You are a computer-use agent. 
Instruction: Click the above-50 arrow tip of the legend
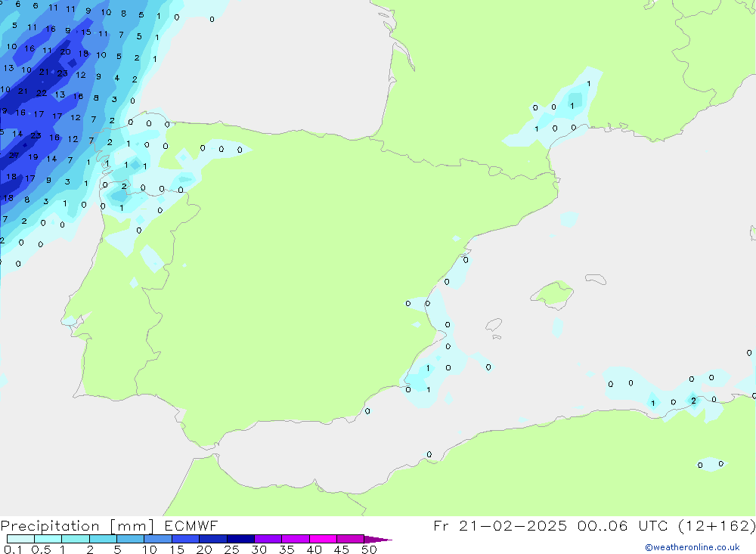coord(378,540)
